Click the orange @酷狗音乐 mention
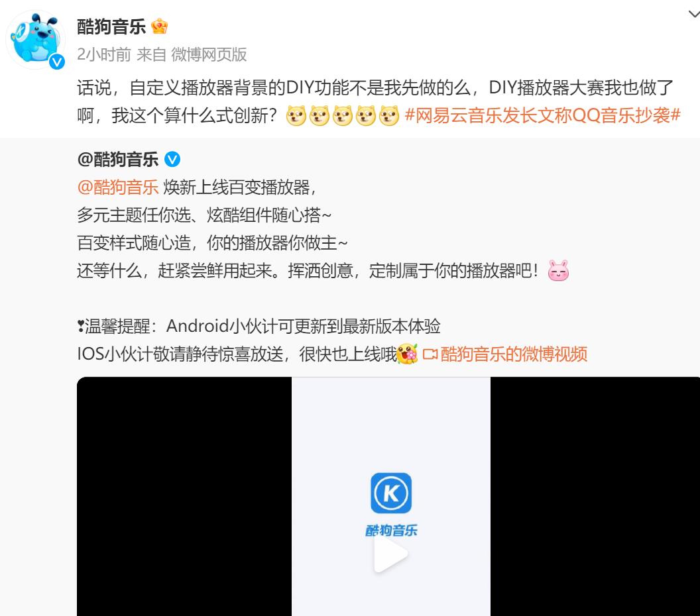The image size is (700, 616). (x=118, y=187)
